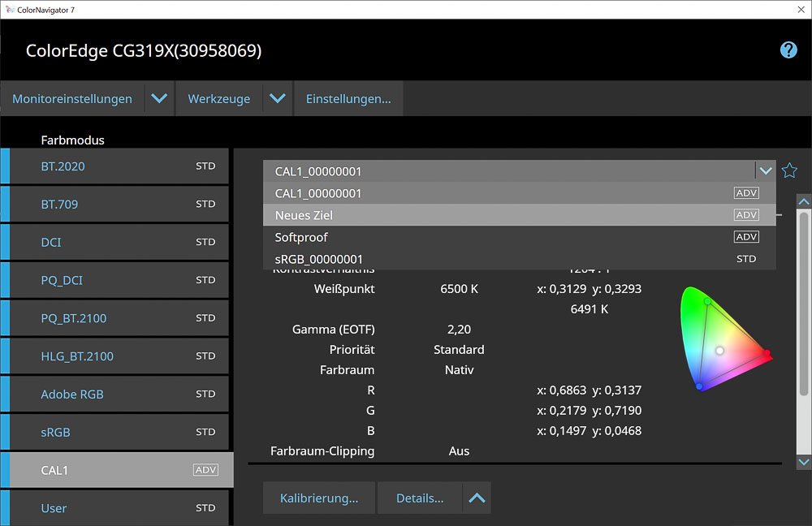Click the G coordinates x: 0,2179 y: 0,7190
812x526 pixels.
point(589,411)
